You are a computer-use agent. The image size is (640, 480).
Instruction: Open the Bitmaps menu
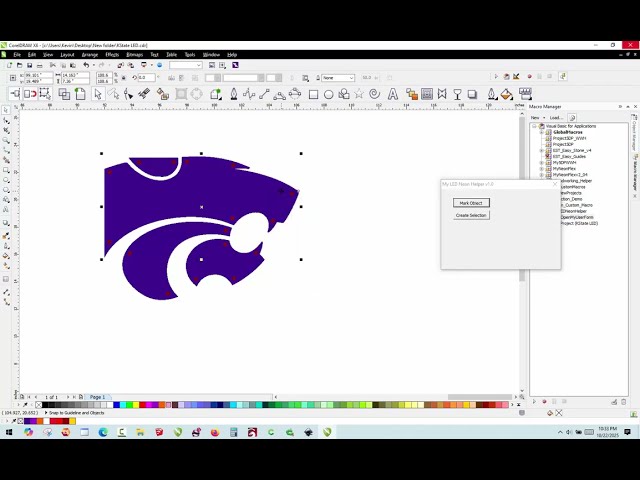tap(134, 55)
